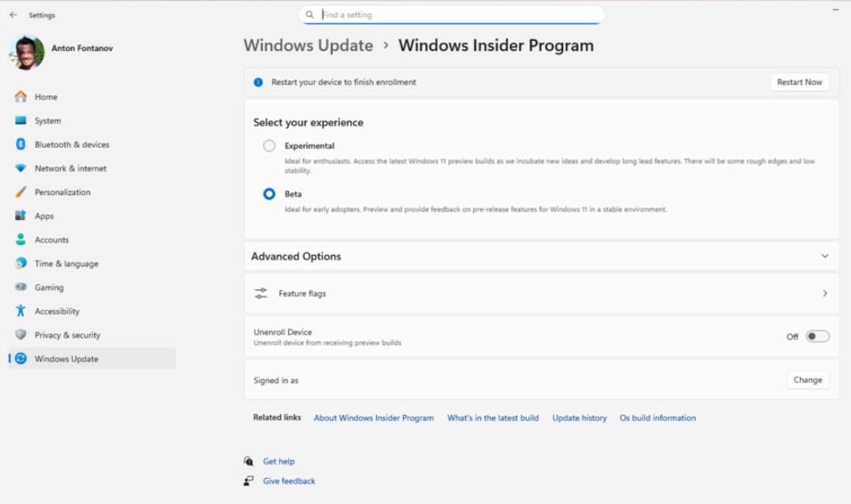Click the Restart Now button
This screenshot has height=504, width=851.
pyautogui.click(x=799, y=82)
